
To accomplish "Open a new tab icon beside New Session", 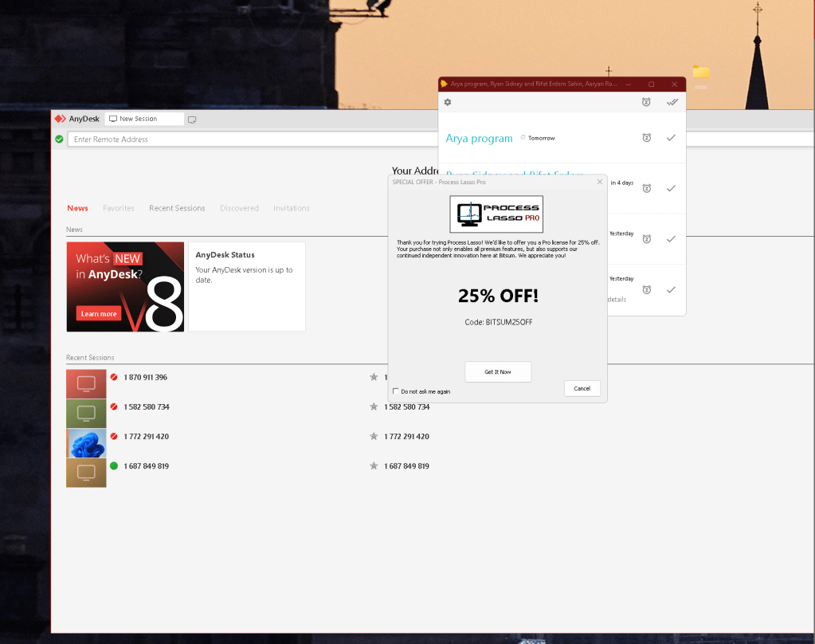I will pyautogui.click(x=192, y=120).
